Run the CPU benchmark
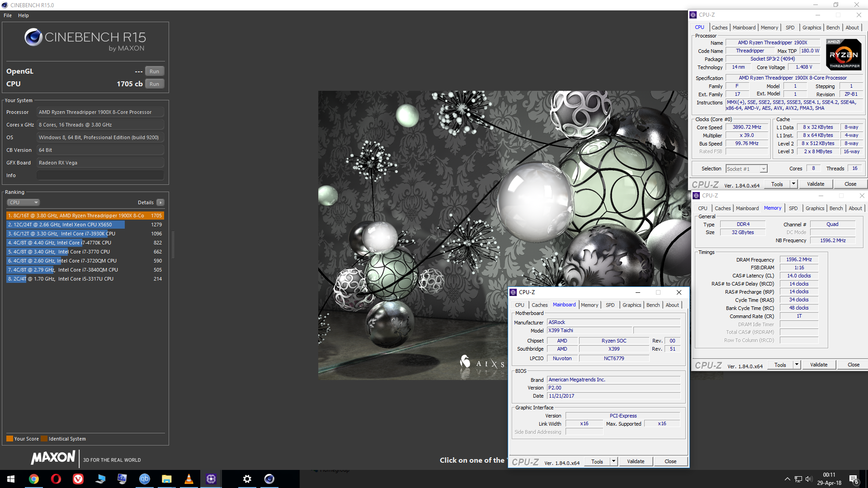868x488 pixels. pos(154,84)
